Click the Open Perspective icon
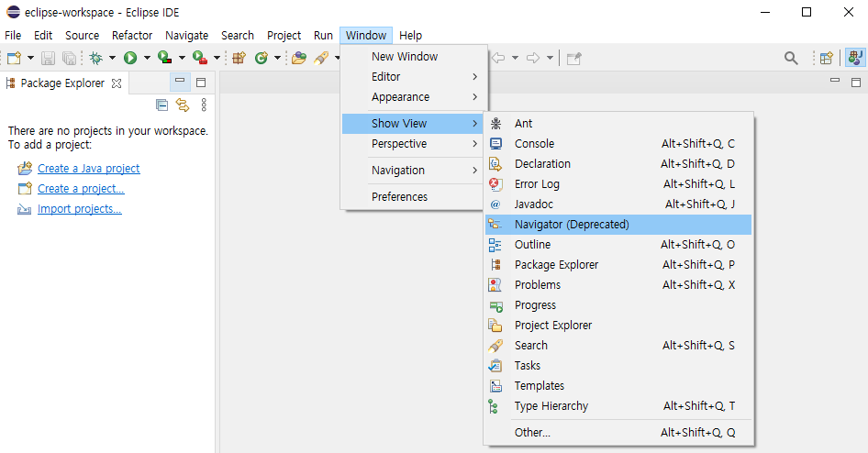The width and height of the screenshot is (868, 453). pos(827,58)
